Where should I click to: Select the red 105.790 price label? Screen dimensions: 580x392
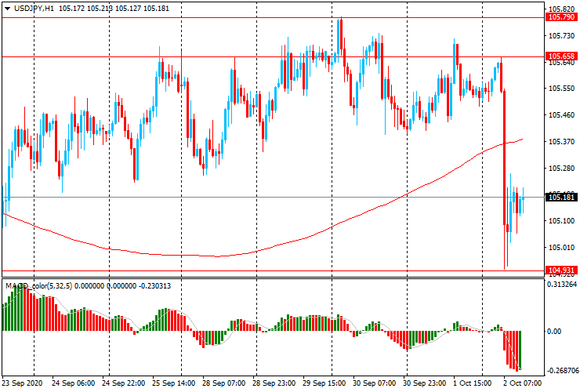[561, 16]
